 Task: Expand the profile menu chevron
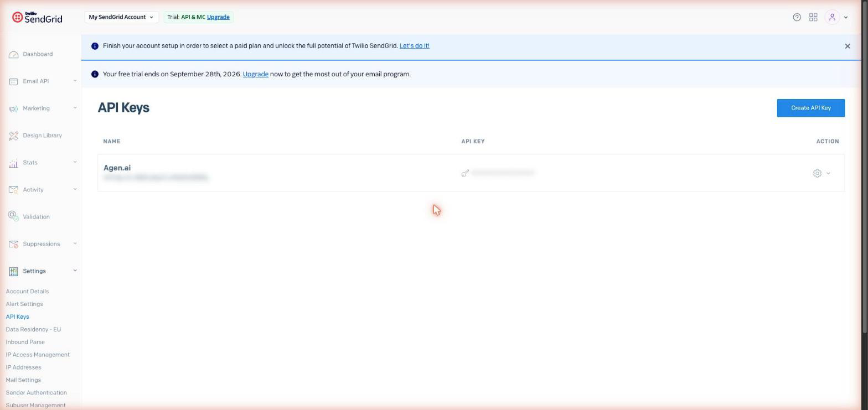845,17
